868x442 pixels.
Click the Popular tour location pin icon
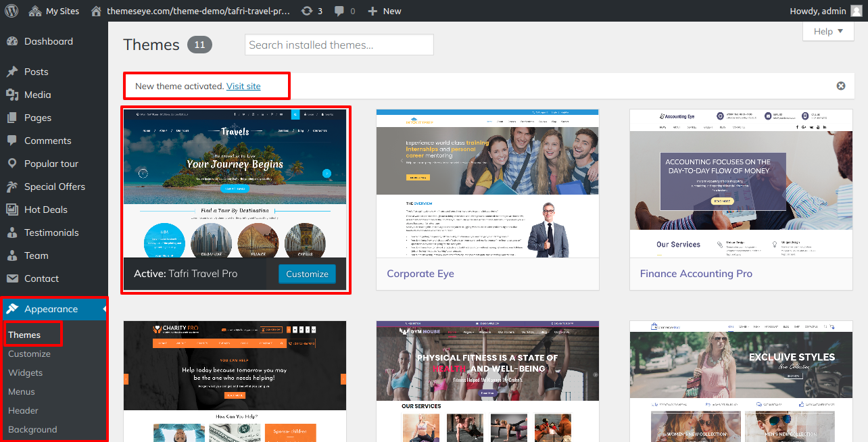pos(12,164)
